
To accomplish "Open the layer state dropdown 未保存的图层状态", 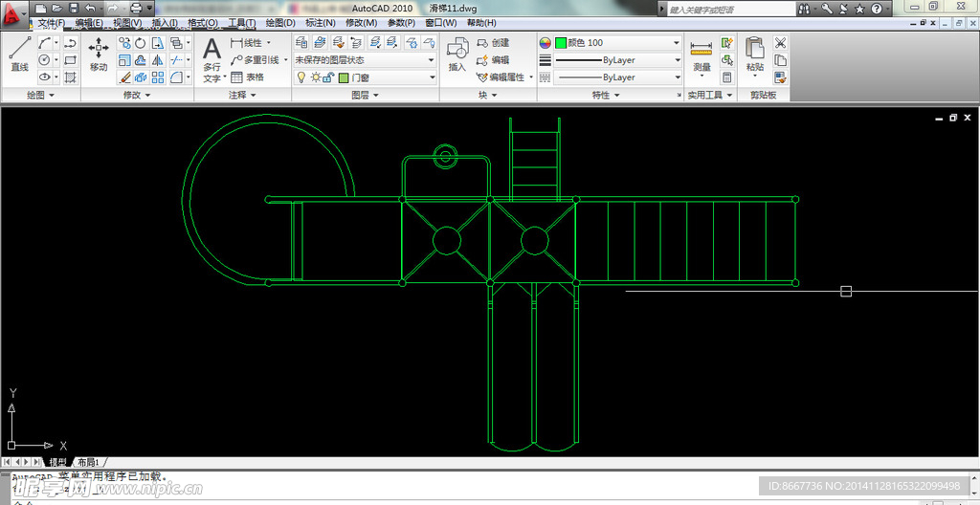I will (365, 60).
